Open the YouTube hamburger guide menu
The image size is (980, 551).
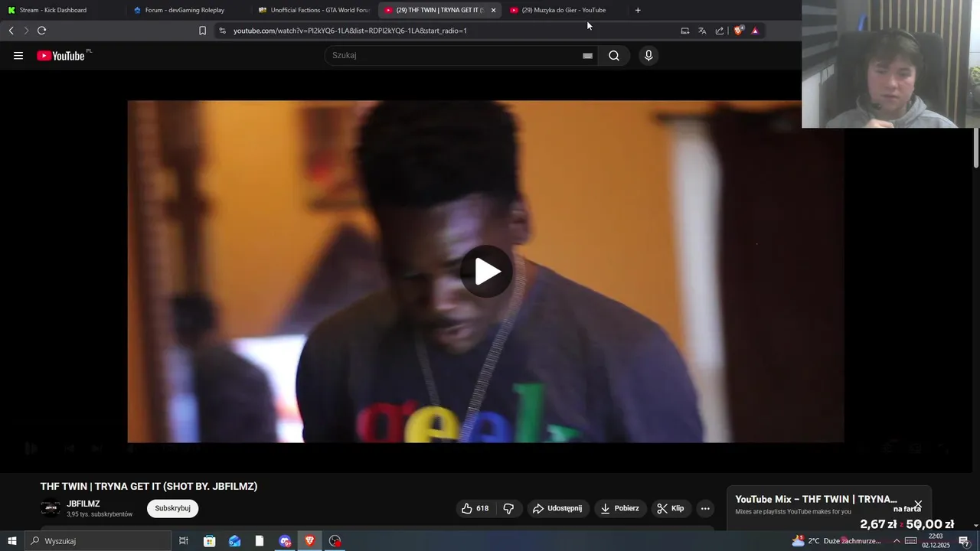[x=18, y=56]
